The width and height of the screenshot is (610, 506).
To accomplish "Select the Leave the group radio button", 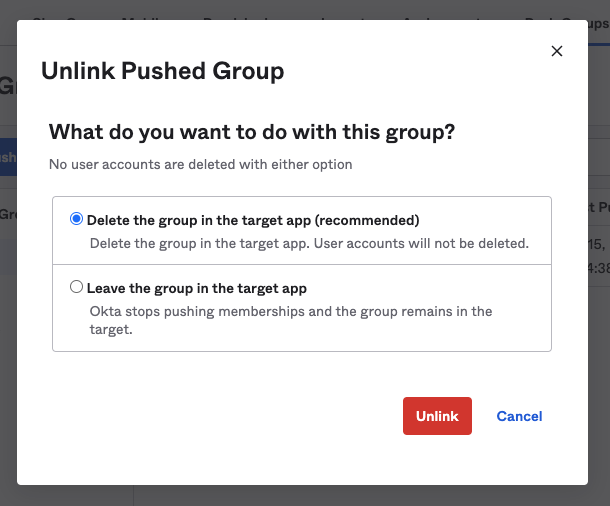I will [77, 287].
